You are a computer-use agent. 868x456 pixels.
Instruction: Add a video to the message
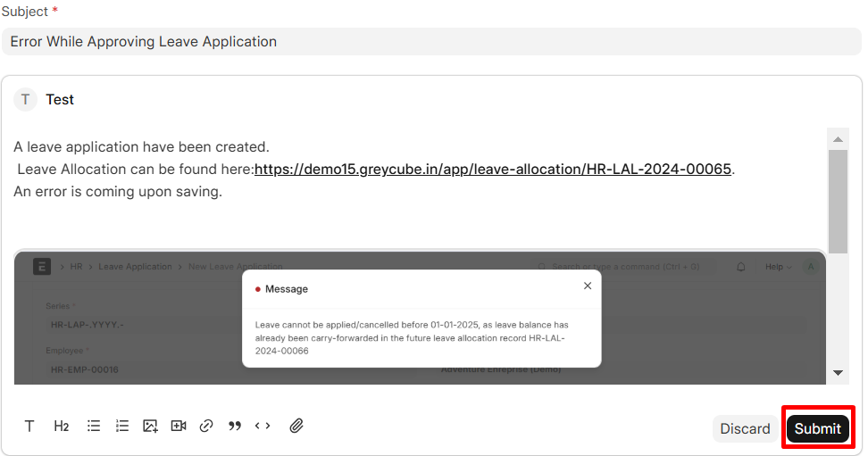(179, 426)
